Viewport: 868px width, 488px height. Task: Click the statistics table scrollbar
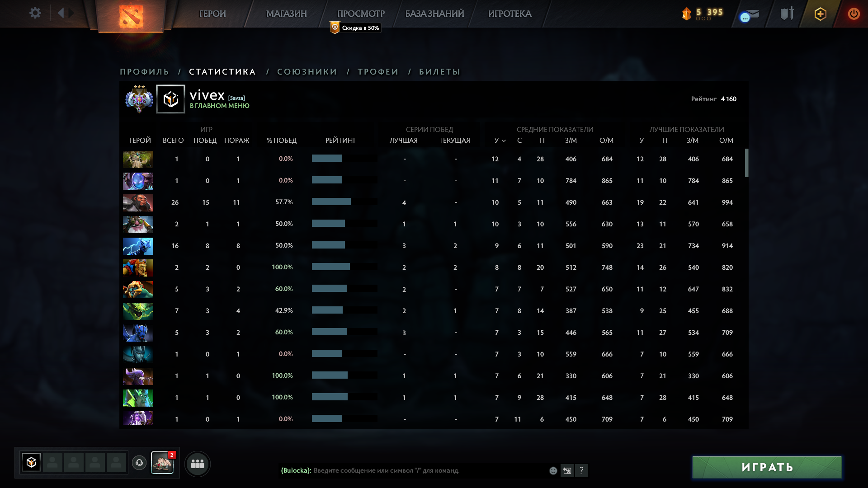coord(746,163)
